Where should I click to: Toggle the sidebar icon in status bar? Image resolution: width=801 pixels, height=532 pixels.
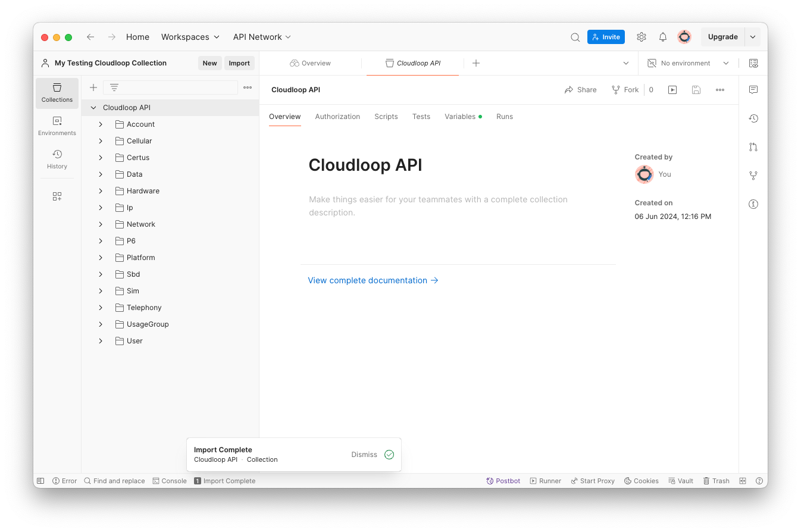(40, 481)
